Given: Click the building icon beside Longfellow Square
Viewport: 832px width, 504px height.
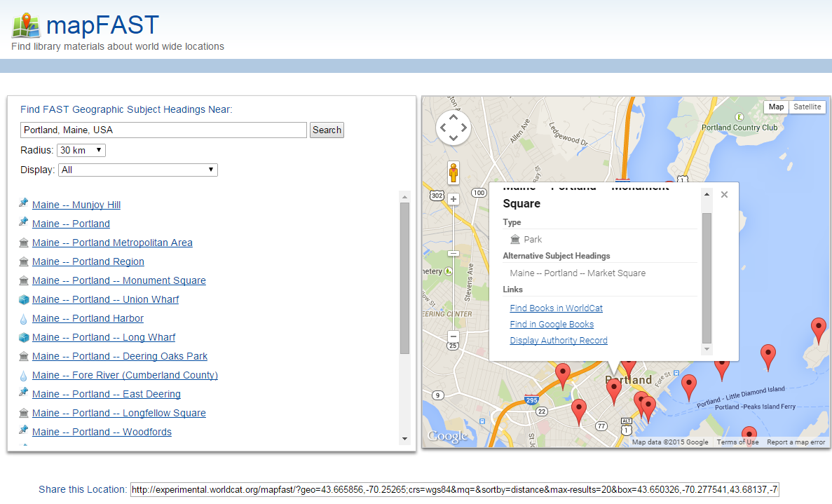Looking at the screenshot, I should coord(23,414).
